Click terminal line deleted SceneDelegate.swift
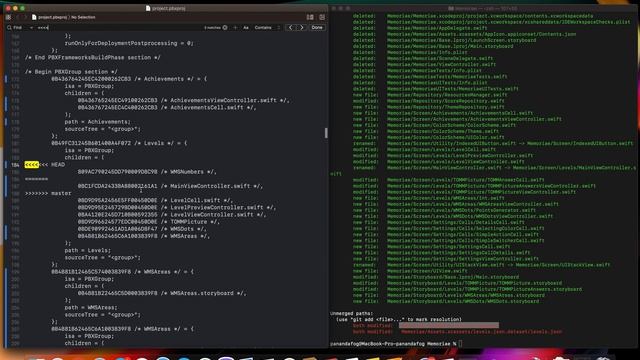Viewport: 640px width, 360px height. pyautogui.click(x=423, y=58)
